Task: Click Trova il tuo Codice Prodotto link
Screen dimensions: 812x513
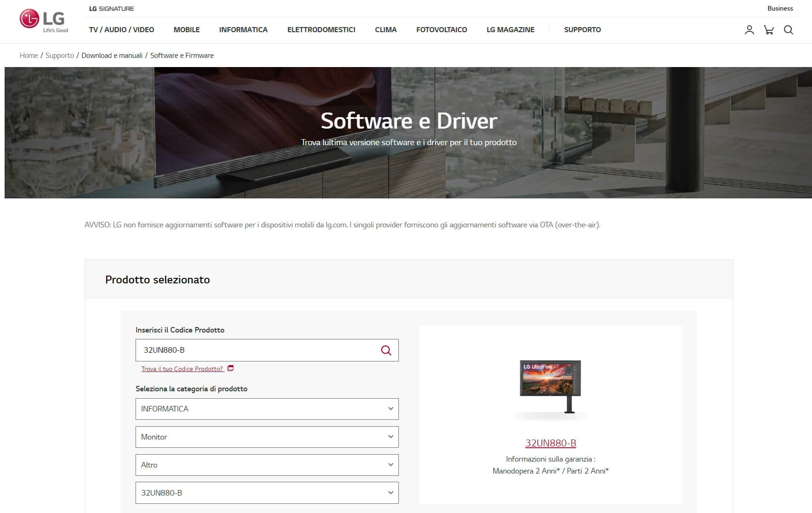Action: coord(182,369)
